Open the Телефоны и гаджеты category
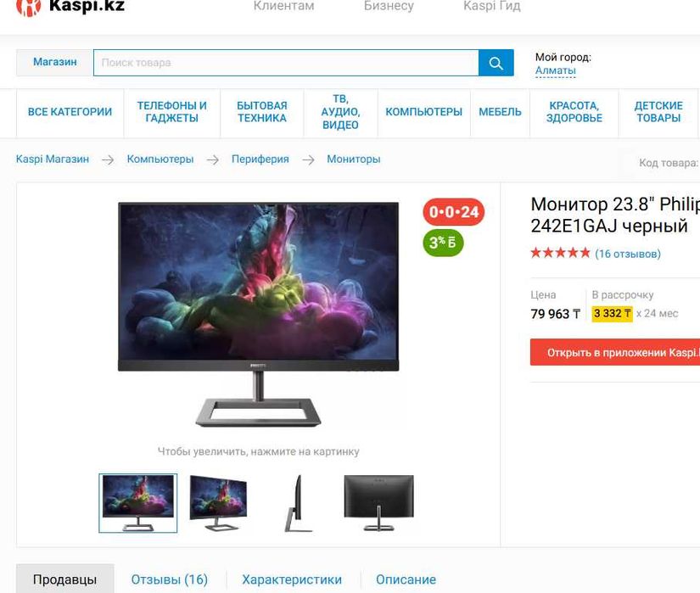Image resolution: width=700 pixels, height=593 pixels. [x=171, y=112]
